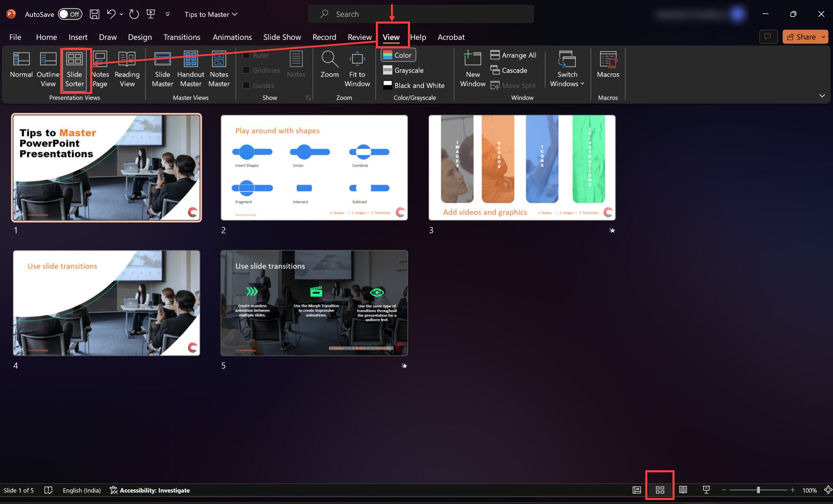
Task: Select the Add videos and graphics slide thumbnail
Action: click(x=522, y=168)
